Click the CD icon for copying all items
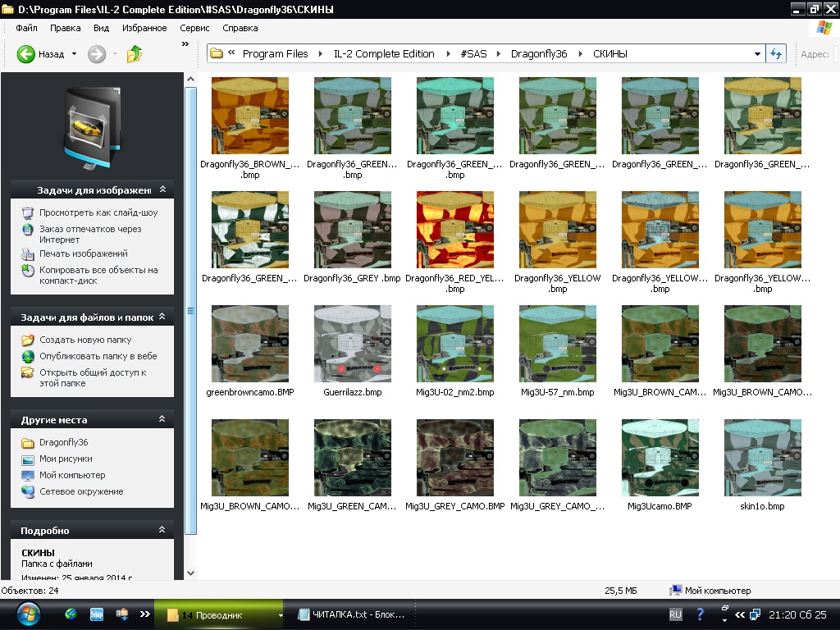The height and width of the screenshot is (630, 840). [x=28, y=271]
